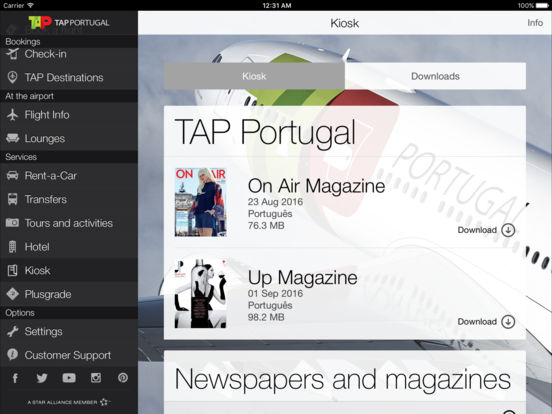Open TAP Facebook page icon
The image size is (552, 414).
(15, 378)
